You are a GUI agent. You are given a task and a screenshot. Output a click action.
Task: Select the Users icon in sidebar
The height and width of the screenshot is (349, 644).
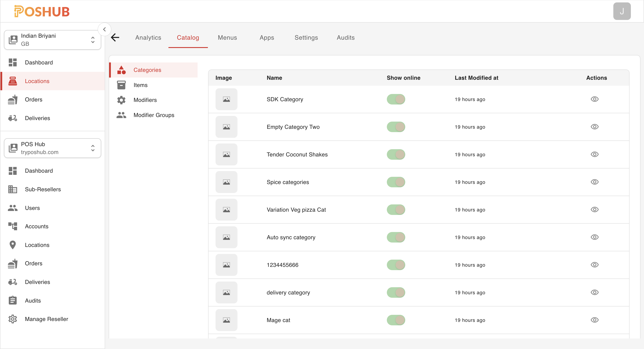click(13, 208)
